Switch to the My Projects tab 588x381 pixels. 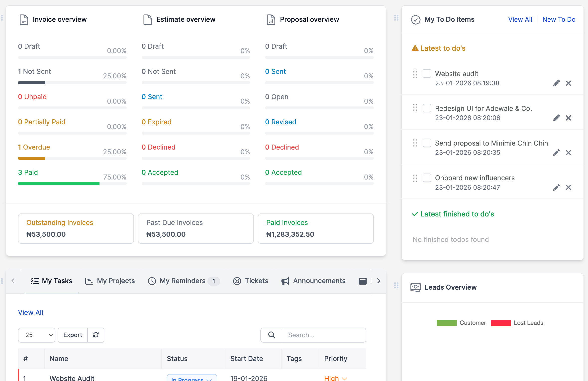pos(110,281)
